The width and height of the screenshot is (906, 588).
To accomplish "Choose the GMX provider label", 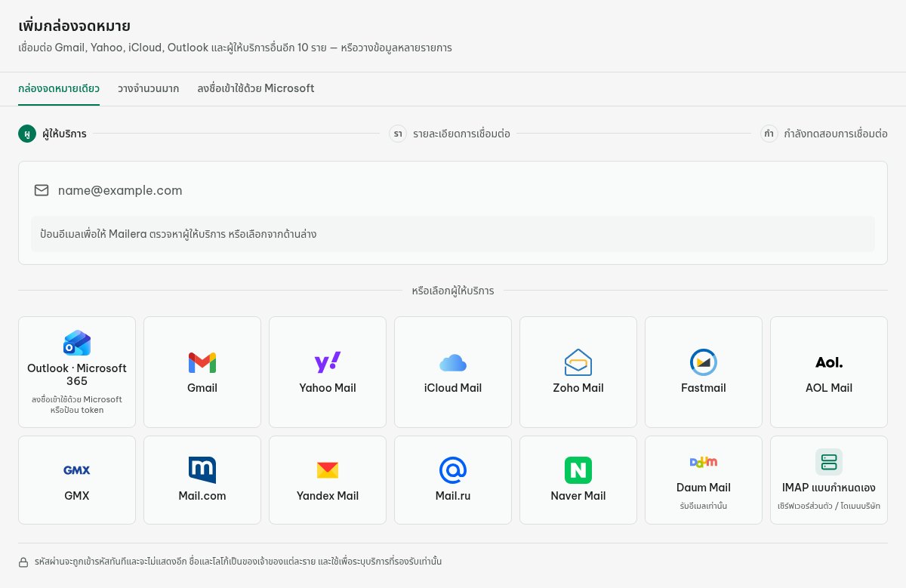I will [x=77, y=496].
